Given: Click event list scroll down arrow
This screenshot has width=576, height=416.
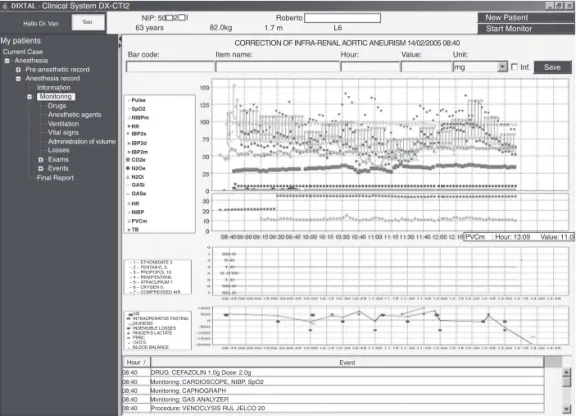Looking at the screenshot, I should click(x=567, y=409).
